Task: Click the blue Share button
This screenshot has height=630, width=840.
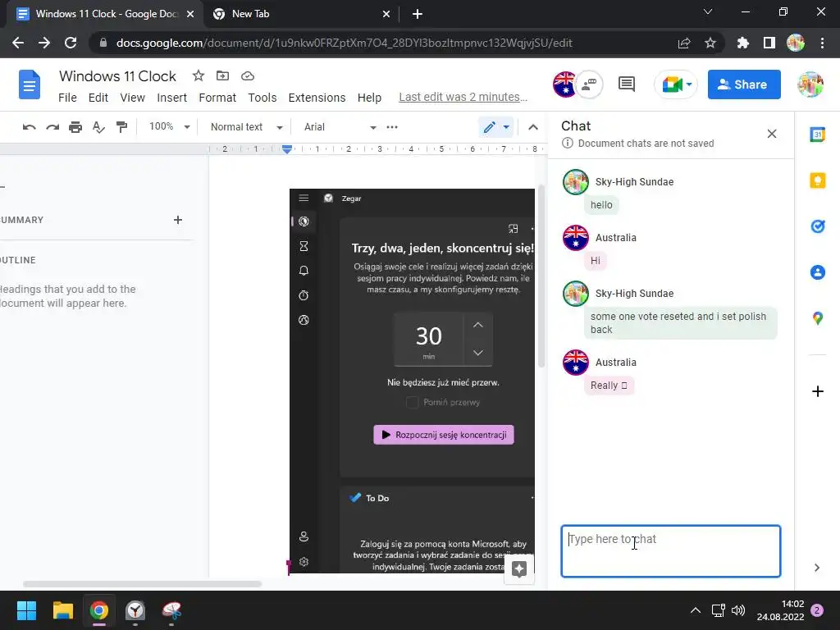Action: [x=743, y=84]
